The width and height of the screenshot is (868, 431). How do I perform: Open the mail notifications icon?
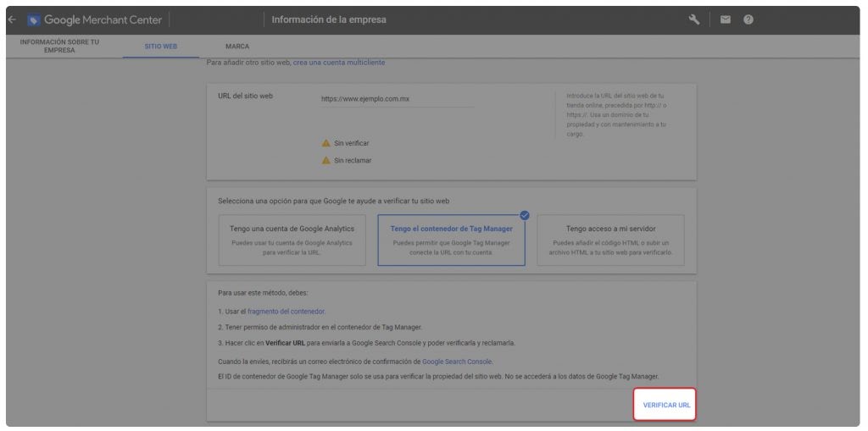pos(725,20)
